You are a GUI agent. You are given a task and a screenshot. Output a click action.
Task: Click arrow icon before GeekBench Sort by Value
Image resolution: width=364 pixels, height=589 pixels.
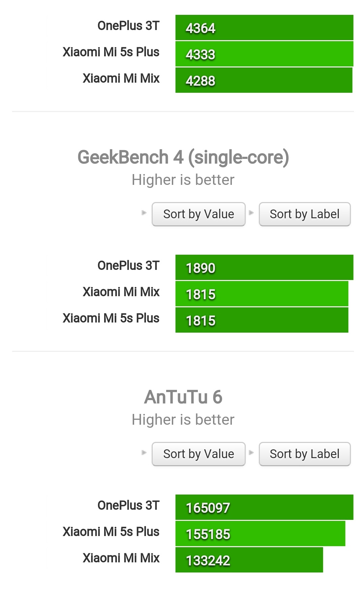(144, 213)
